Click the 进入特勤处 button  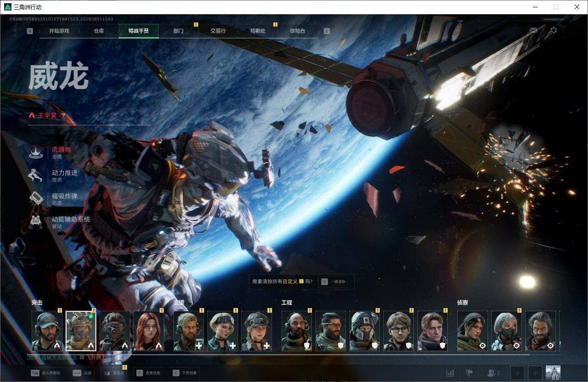(x=46, y=373)
